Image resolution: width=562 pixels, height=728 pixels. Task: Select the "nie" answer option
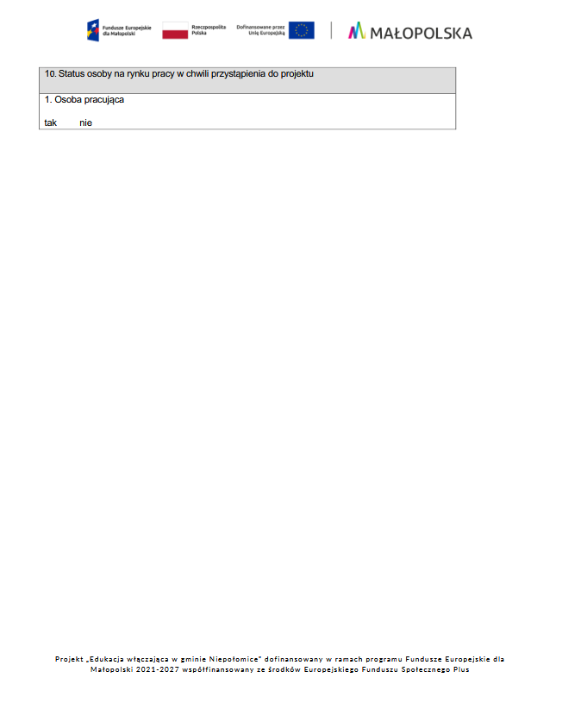(85, 123)
